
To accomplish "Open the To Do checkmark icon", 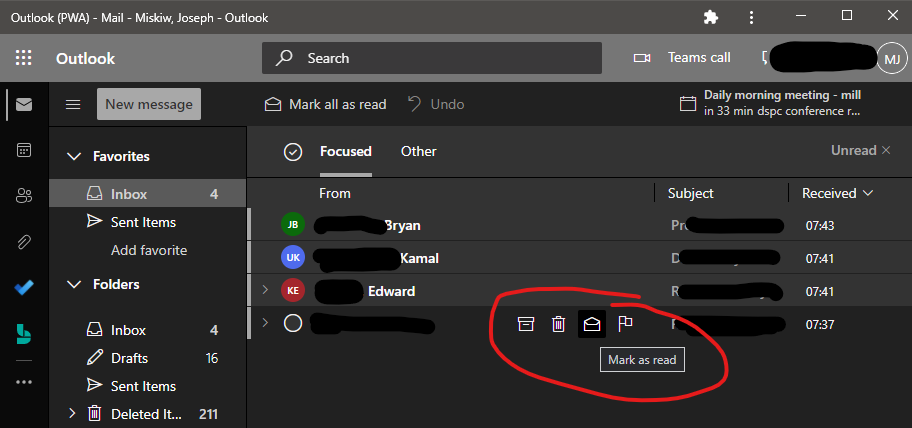I will click(x=24, y=288).
